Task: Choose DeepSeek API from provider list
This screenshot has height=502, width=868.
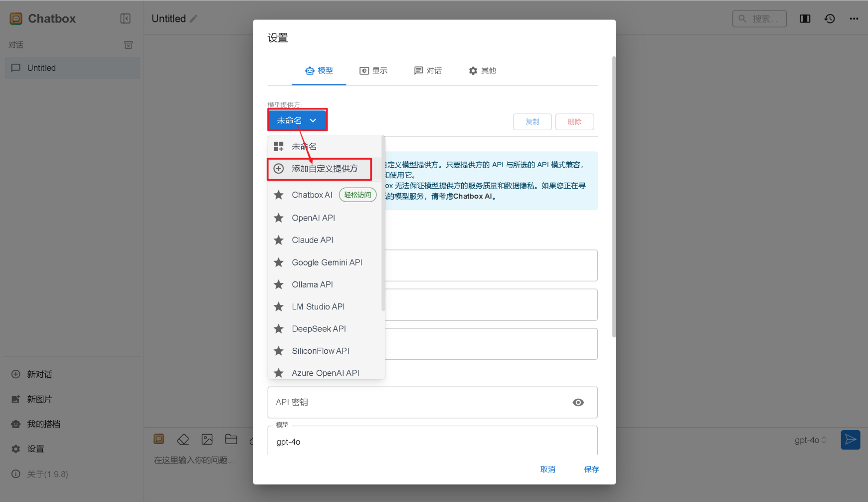Action: [x=319, y=329]
